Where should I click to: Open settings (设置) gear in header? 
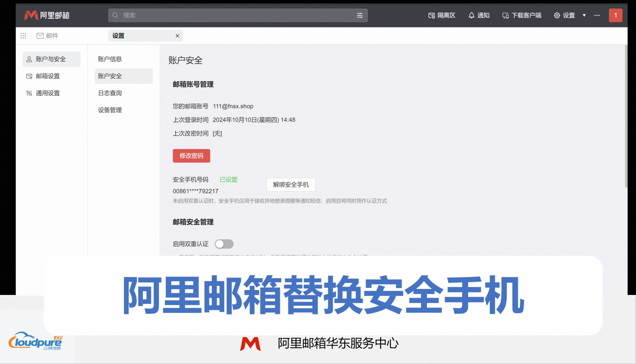[564, 15]
